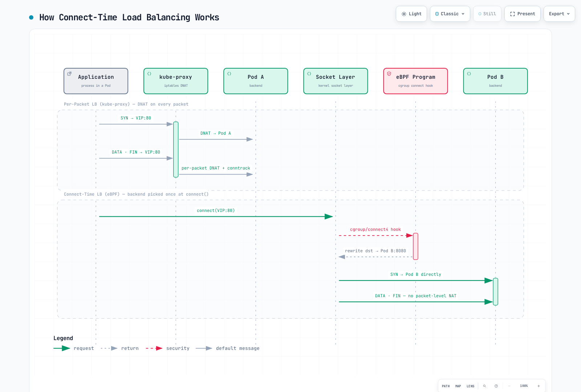Click the kube-proxy node's code icon

pyautogui.click(x=149, y=74)
